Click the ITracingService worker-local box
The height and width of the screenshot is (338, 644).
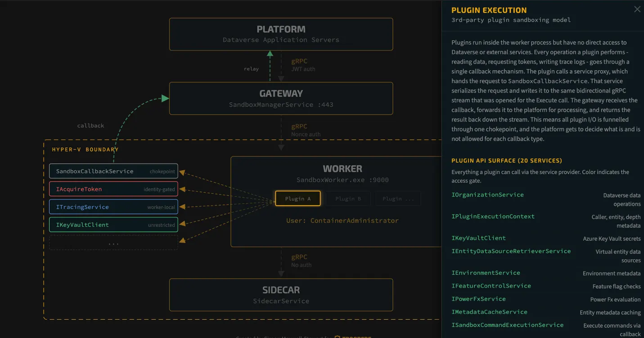113,207
